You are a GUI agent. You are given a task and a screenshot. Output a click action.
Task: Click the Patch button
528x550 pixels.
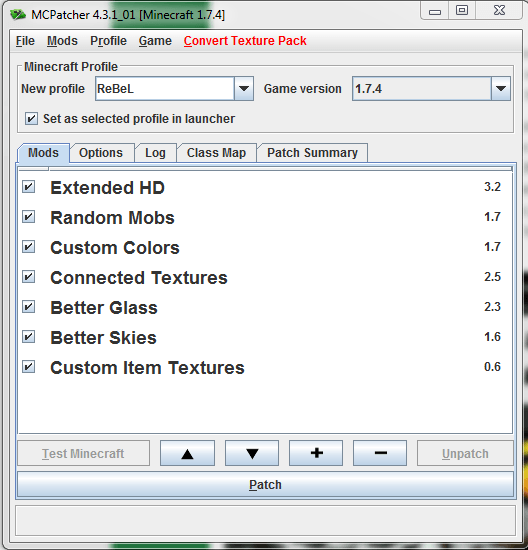tap(265, 484)
